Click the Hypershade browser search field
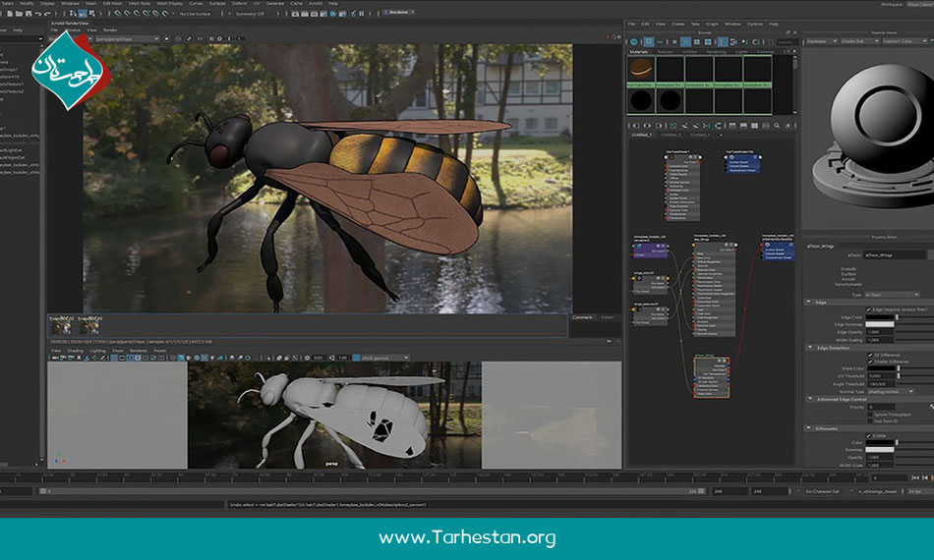Screen dimensions: 934x560 [x=787, y=41]
